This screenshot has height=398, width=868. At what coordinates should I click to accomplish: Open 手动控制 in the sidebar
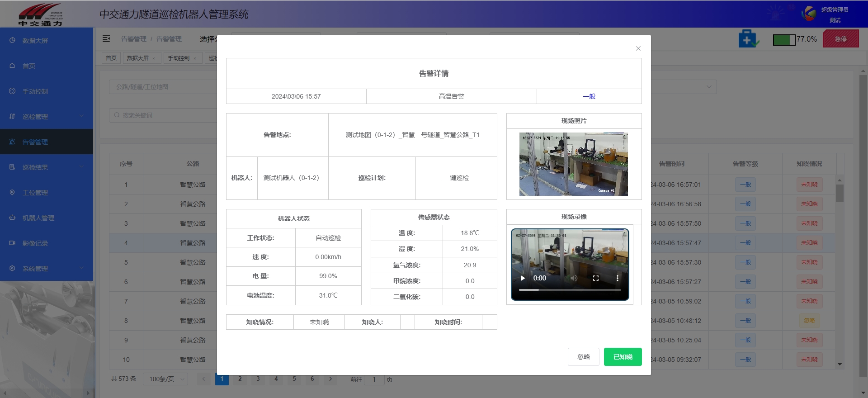[x=47, y=91]
